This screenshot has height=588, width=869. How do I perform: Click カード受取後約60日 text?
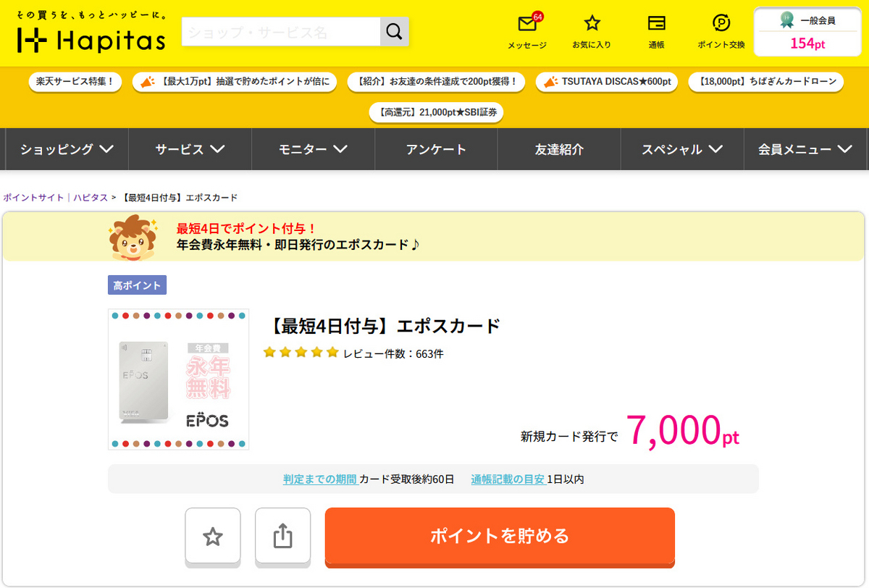click(407, 479)
